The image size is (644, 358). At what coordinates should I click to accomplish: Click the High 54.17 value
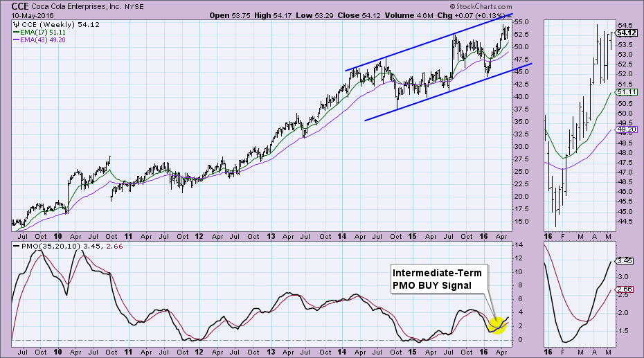tap(273, 15)
